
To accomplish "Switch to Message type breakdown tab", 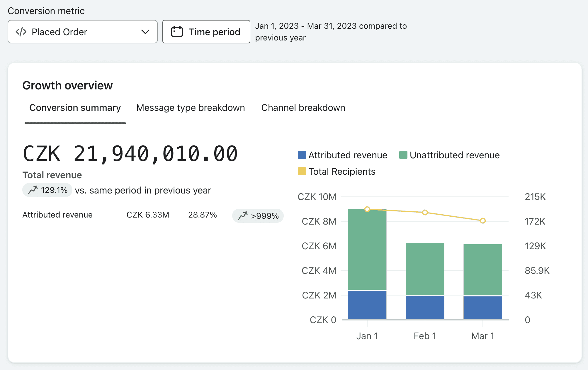I will pyautogui.click(x=191, y=108).
